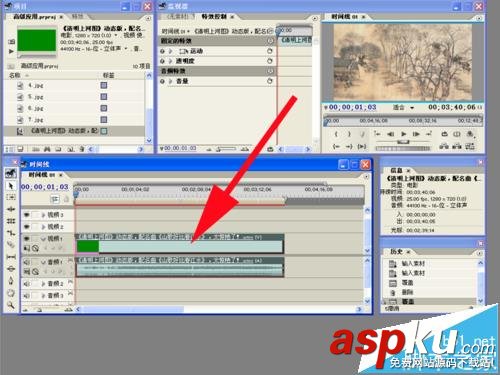Toggle visibility eye of Video 3 track
Viewport: 500px width, 375px height.
pyautogui.click(x=27, y=215)
